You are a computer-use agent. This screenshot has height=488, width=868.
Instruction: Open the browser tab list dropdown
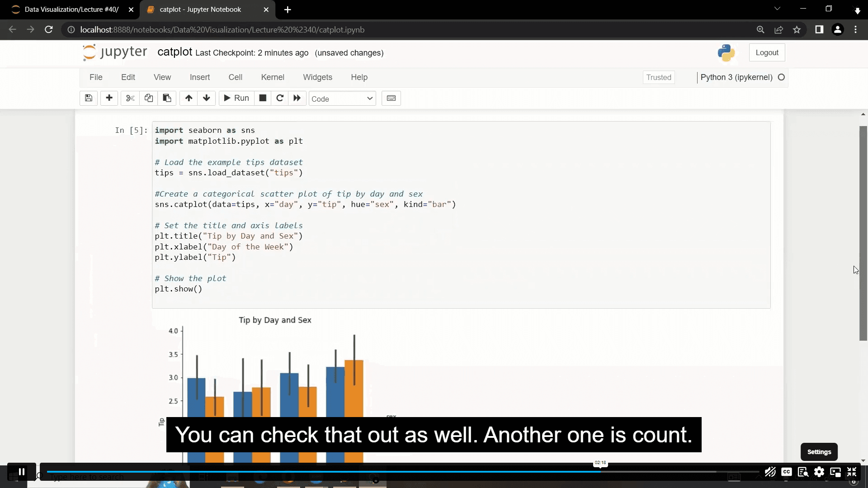777,9
